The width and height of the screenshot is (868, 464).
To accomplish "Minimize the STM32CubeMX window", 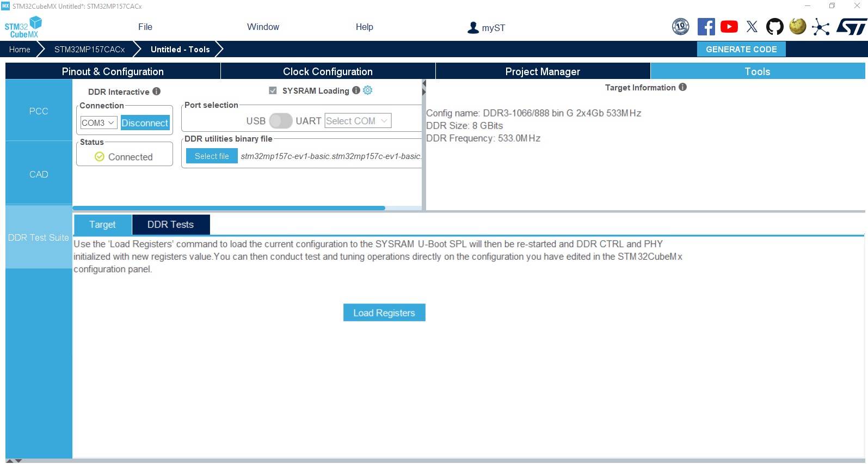I will point(808,6).
